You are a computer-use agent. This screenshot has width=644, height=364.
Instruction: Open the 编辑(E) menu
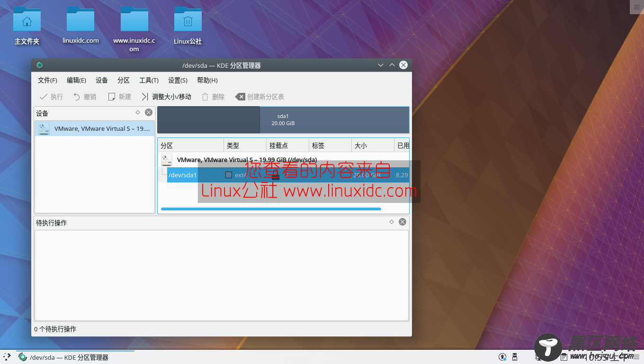click(x=76, y=80)
